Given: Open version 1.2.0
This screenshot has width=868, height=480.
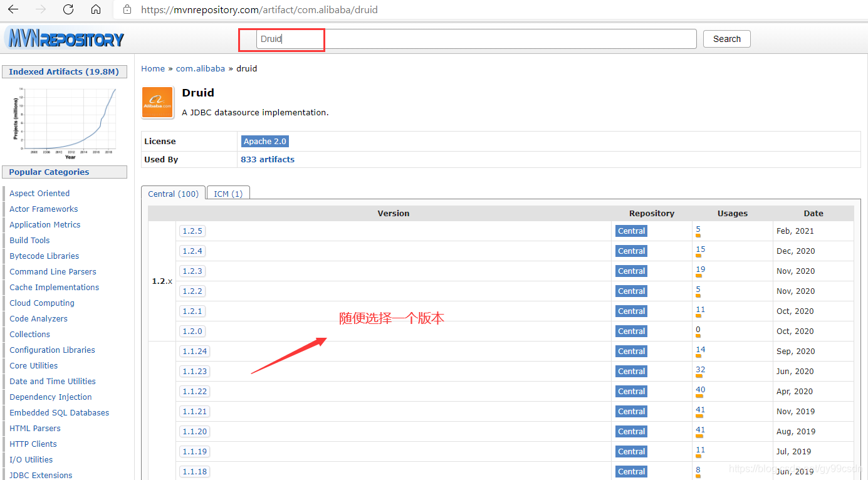Looking at the screenshot, I should click(192, 331).
